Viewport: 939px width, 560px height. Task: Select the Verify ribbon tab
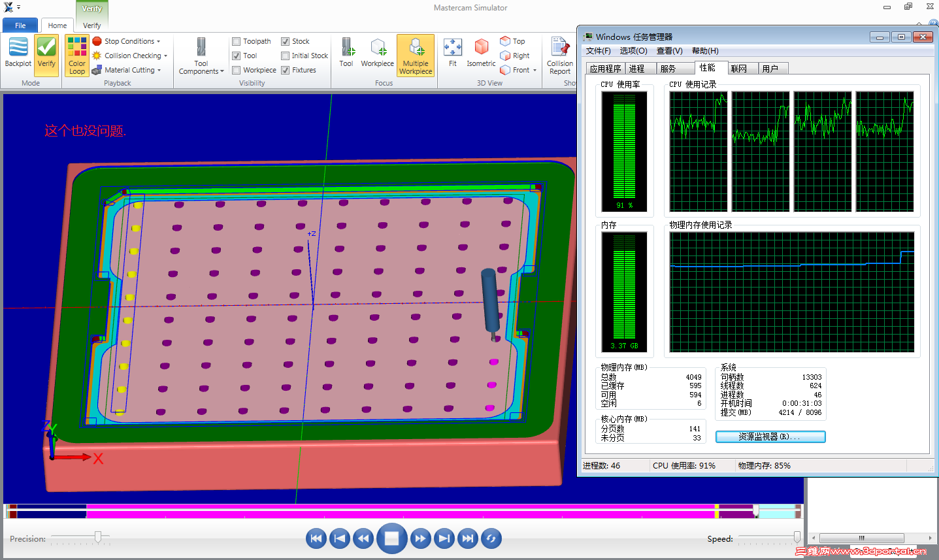[x=92, y=25]
